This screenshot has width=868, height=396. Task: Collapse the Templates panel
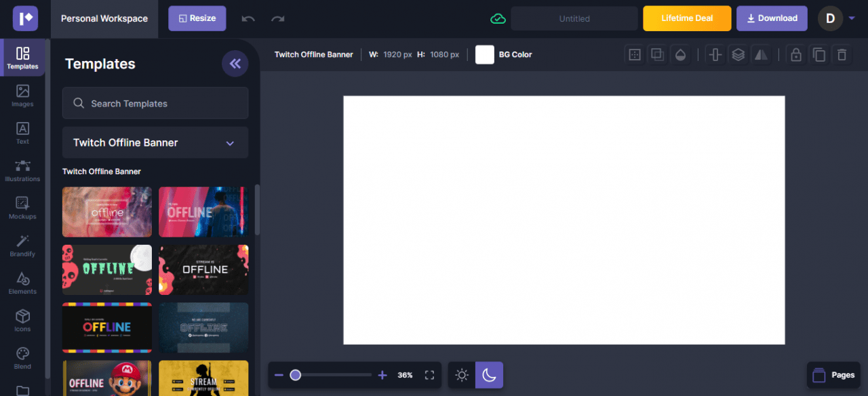[x=235, y=64]
